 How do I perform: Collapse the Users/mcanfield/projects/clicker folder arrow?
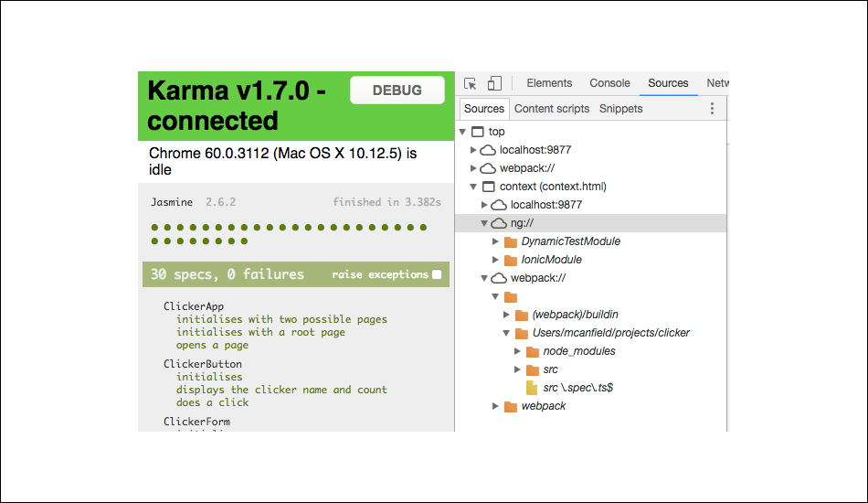click(x=506, y=333)
